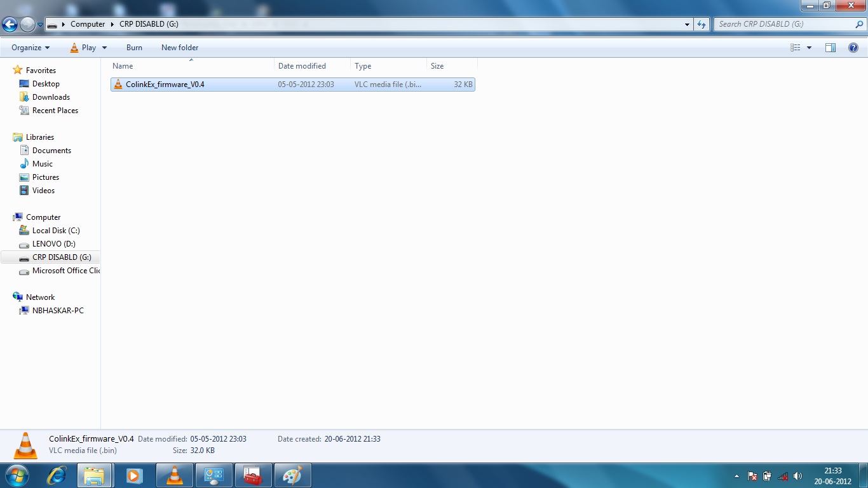Image resolution: width=868 pixels, height=488 pixels.
Task: Open Windows Media Player from taskbar
Action: pos(134,475)
